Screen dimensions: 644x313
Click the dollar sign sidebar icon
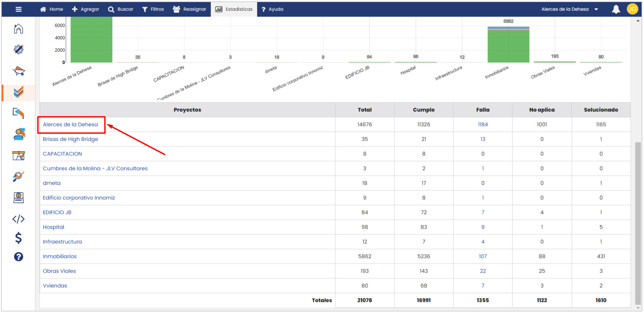[19, 238]
